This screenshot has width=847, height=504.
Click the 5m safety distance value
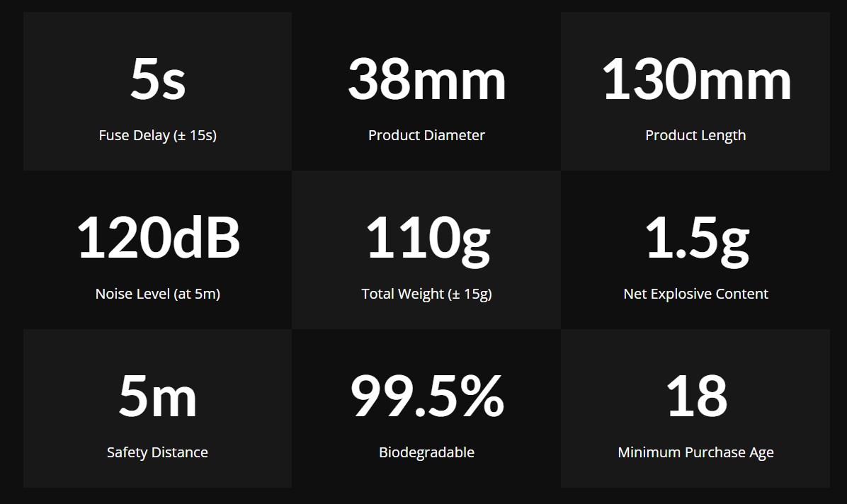pos(158,396)
